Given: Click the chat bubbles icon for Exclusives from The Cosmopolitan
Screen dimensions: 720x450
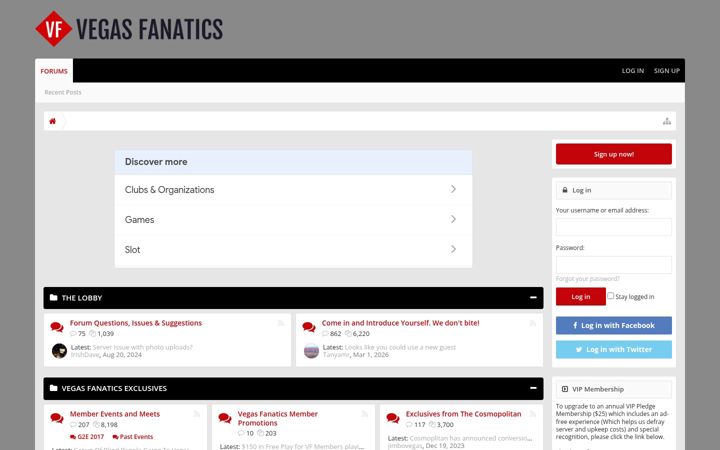Looking at the screenshot, I should (393, 418).
